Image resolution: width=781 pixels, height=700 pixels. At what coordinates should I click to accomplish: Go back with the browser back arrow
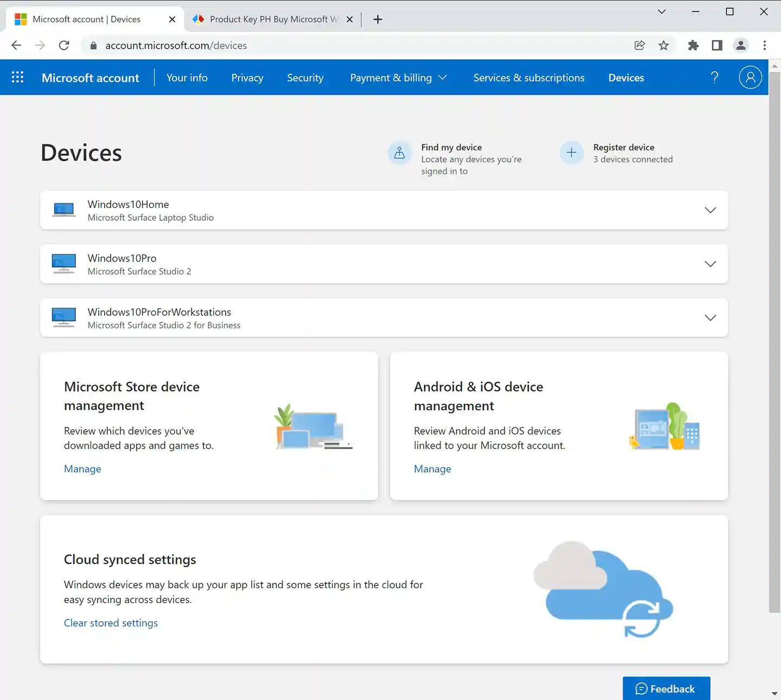pyautogui.click(x=16, y=46)
